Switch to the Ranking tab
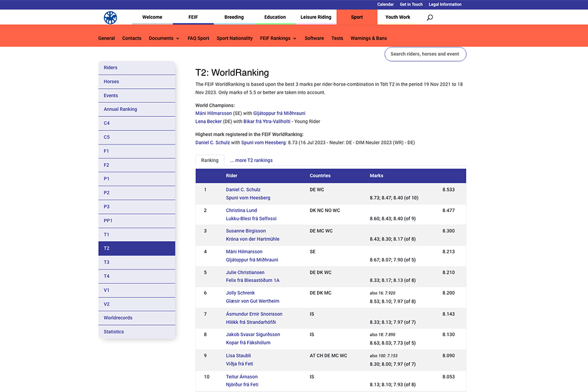Image resolution: width=588 pixels, height=392 pixels. click(210, 160)
